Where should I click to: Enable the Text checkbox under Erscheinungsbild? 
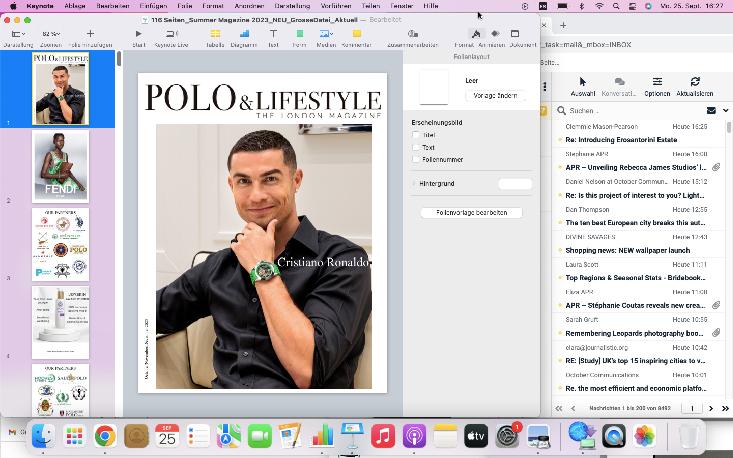[x=416, y=147]
